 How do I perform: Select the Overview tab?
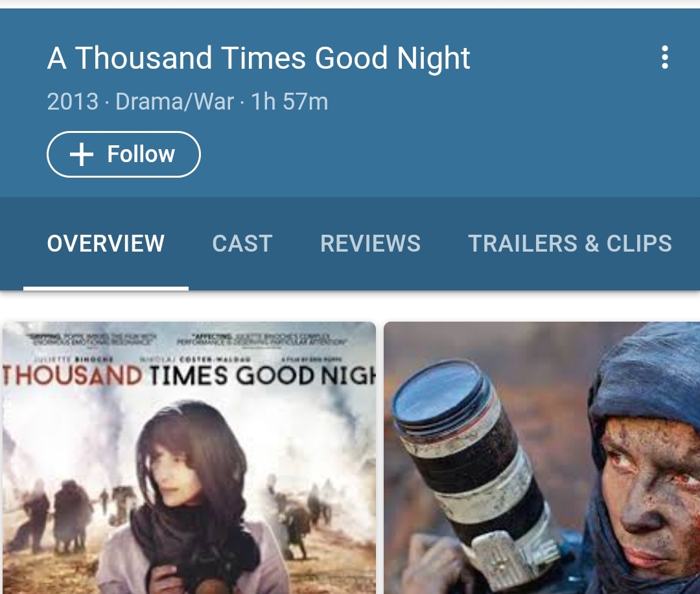point(106,243)
